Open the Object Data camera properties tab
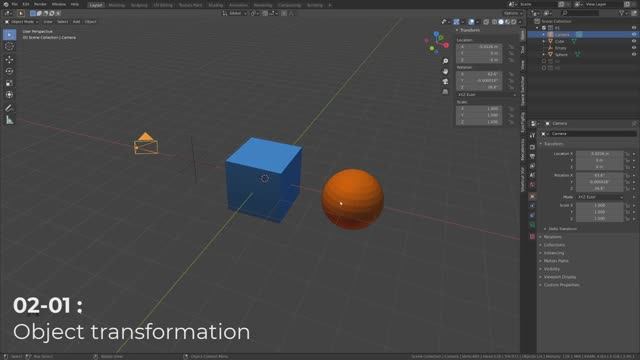This screenshot has width=640, height=360. tap(532, 225)
